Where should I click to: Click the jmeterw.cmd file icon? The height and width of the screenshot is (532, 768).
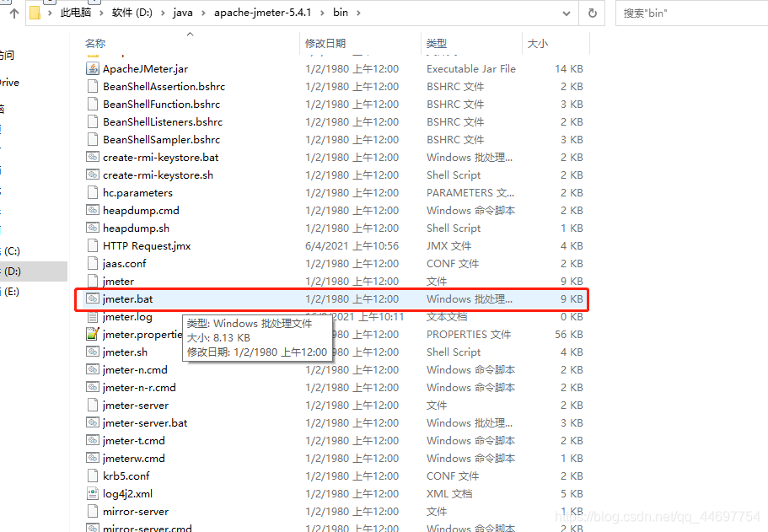(x=93, y=458)
